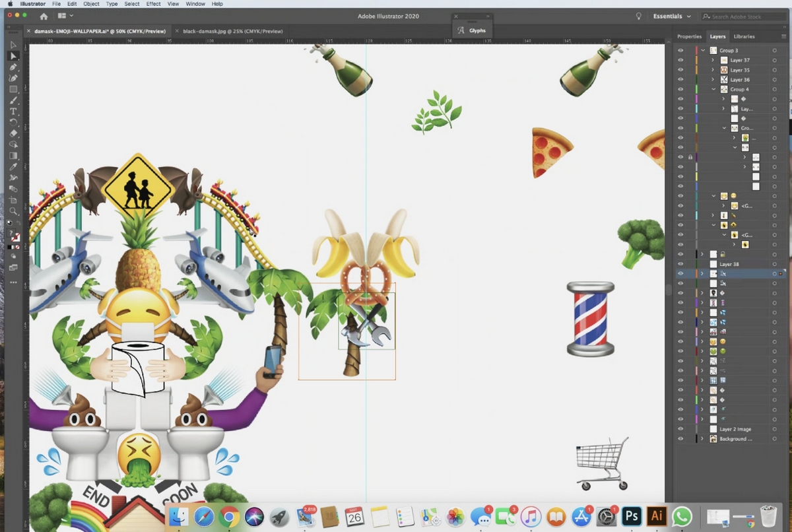The image size is (792, 532).
Task: Pick the Rectangle tool
Action: click(13, 89)
